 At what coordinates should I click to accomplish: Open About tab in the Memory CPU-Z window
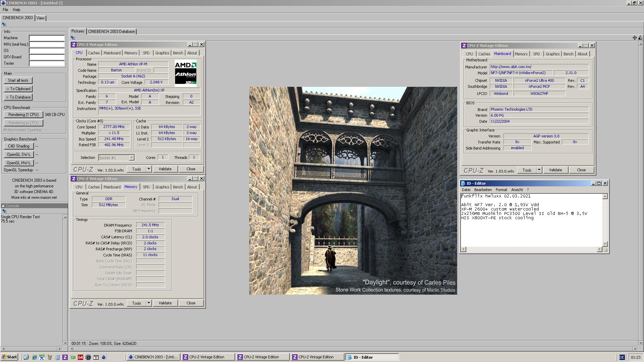tap(192, 187)
